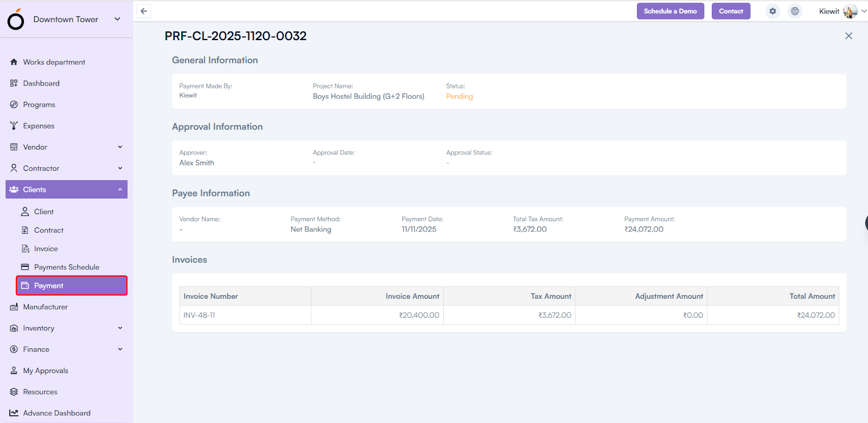868x423 pixels.
Task: Expand the Inventory menu chevron
Action: (120, 328)
